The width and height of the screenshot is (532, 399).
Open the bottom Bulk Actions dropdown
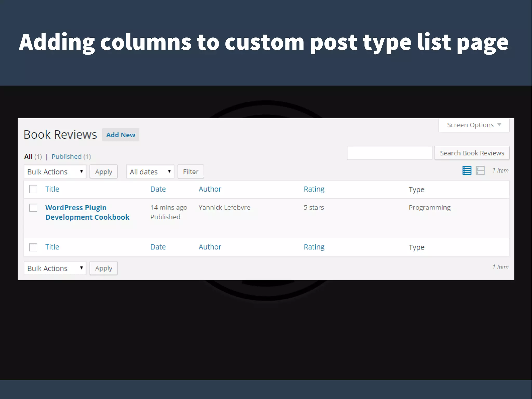[x=55, y=268]
